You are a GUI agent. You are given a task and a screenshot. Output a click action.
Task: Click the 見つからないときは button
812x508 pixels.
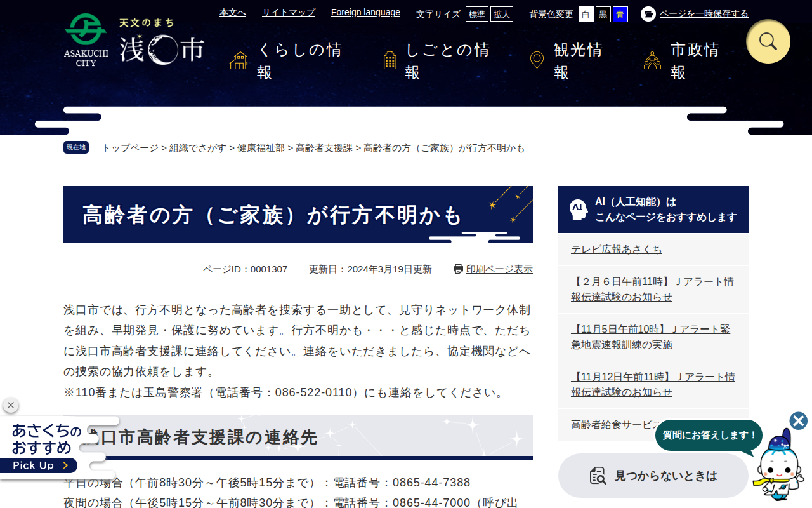(x=653, y=476)
